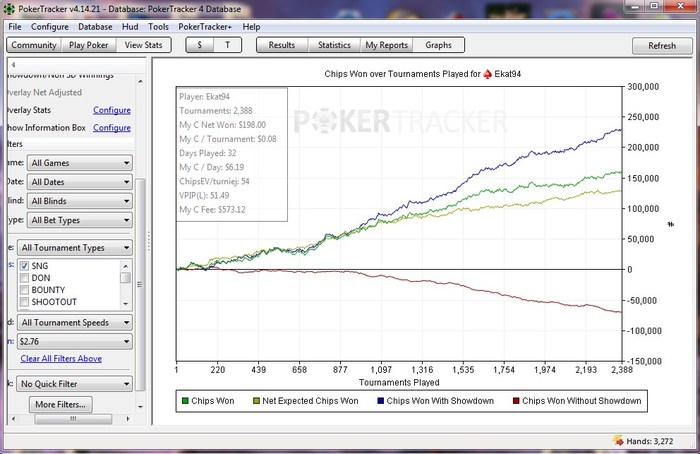Viewport: 700px width, 454px height.
Task: Tick the SHOOTOUT checkbox
Action: 25,302
